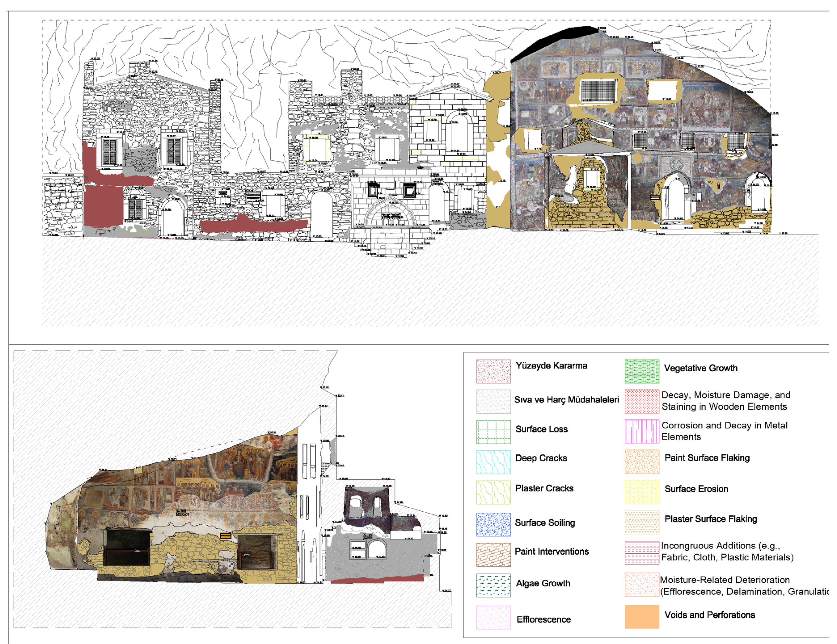This screenshot has width=837, height=644.
Task: Click the Yüzeyde Kararma red speckled swatch
Action: coord(493,371)
